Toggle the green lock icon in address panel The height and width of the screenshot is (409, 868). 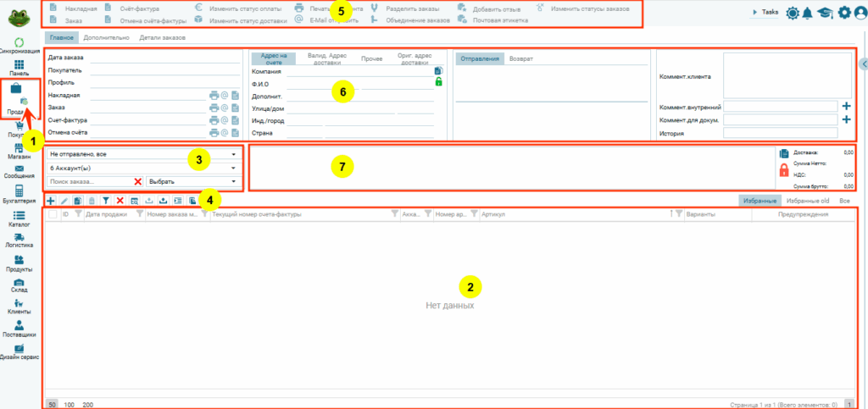tap(438, 82)
